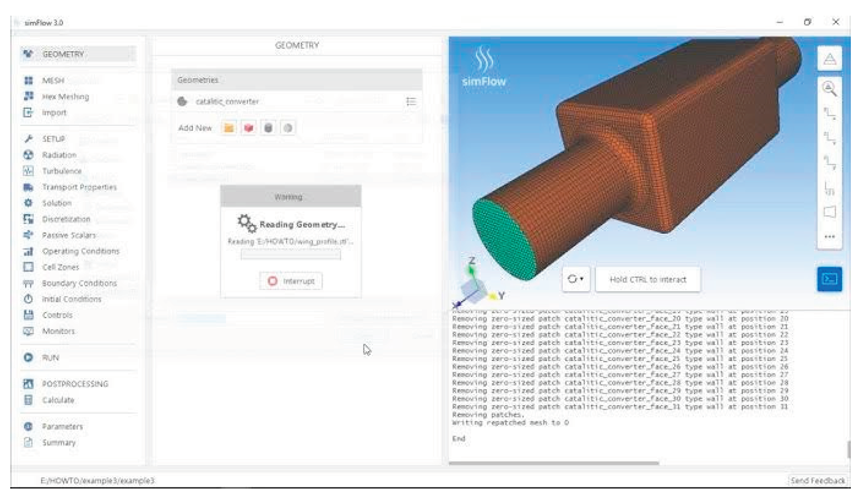The width and height of the screenshot is (860, 504).
Task: Click the gray sphere Add New icon
Action: (288, 128)
